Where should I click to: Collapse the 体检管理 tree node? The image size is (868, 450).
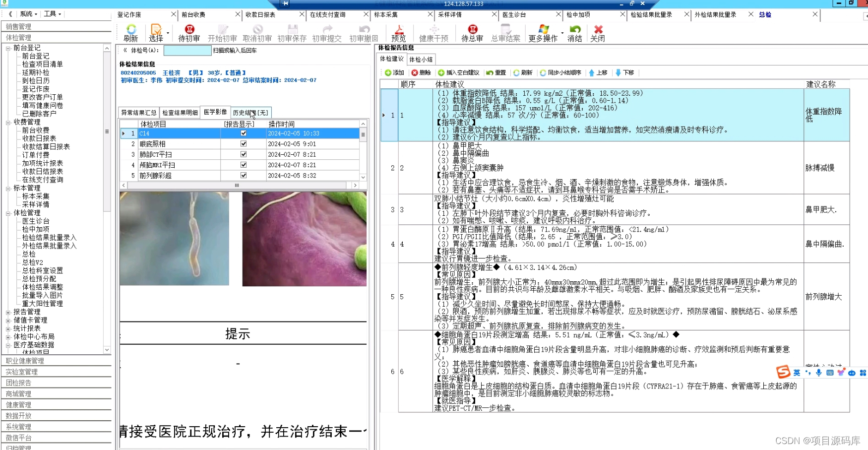(8, 213)
